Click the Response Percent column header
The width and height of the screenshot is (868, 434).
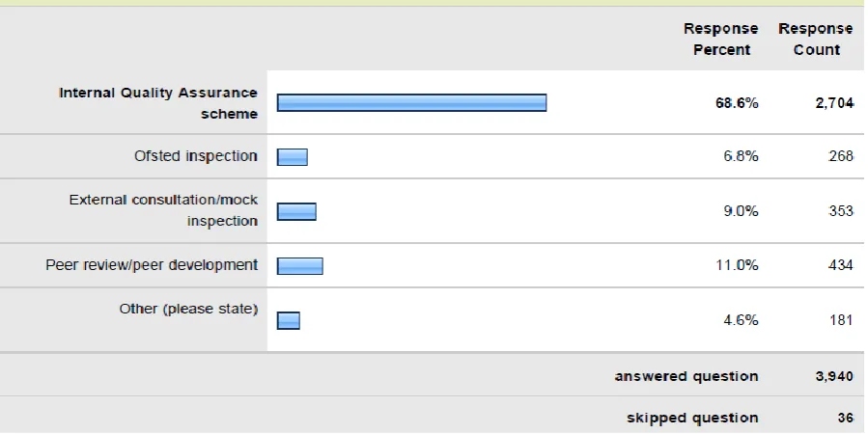[x=720, y=39]
